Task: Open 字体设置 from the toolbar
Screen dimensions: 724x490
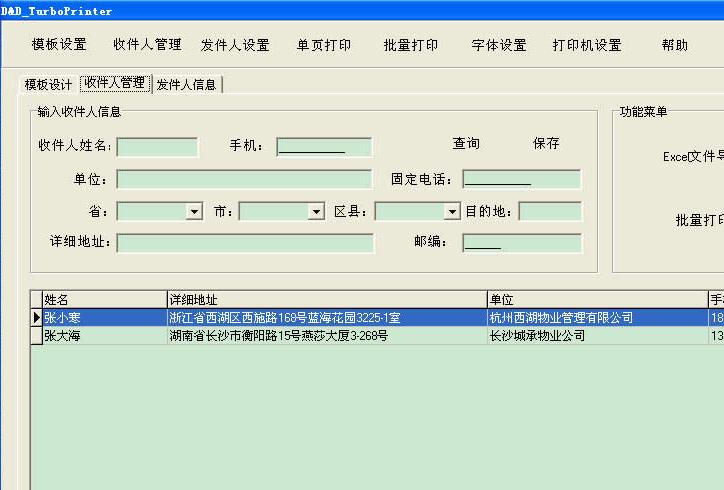Action: coord(499,45)
